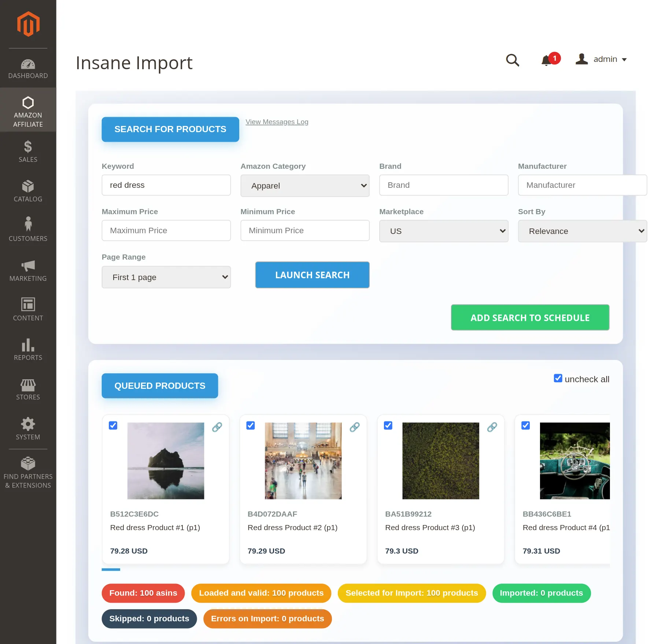The image size is (655, 644).
Task: Open the notifications bell icon
Action: pos(546,60)
